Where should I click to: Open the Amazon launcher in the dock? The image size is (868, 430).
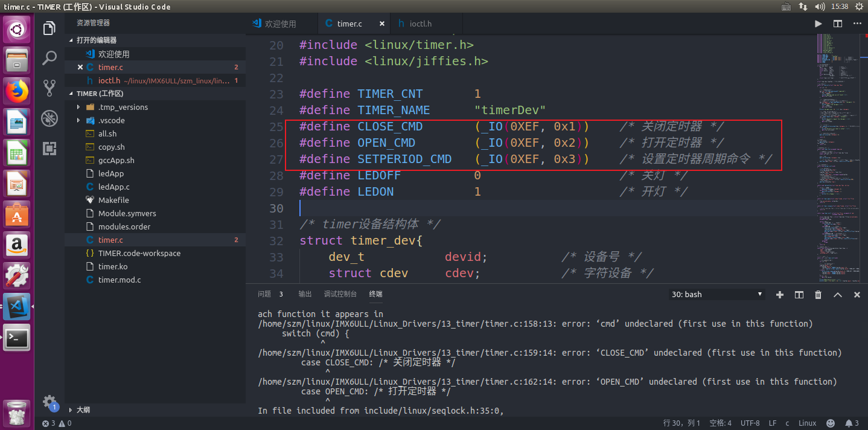pos(17,245)
